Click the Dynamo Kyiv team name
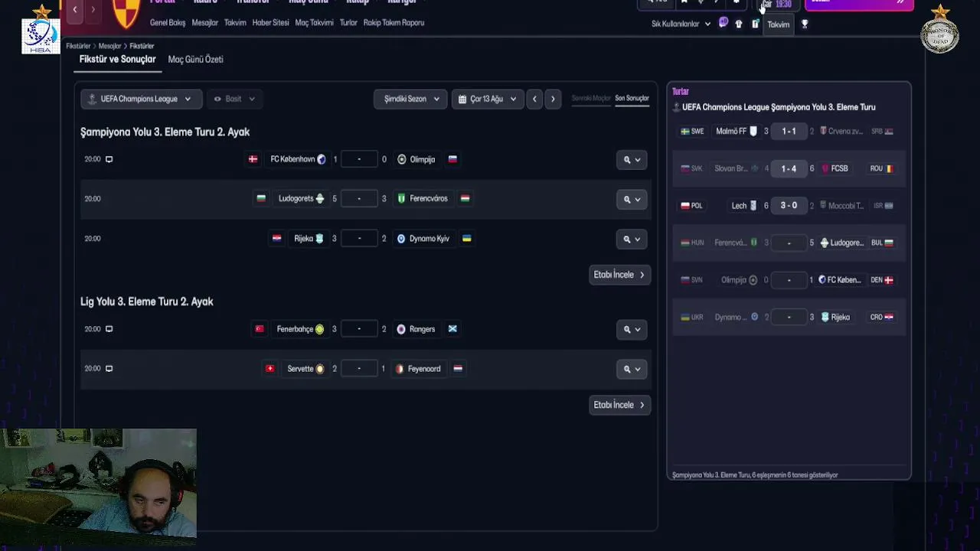The image size is (980, 551). 429,239
